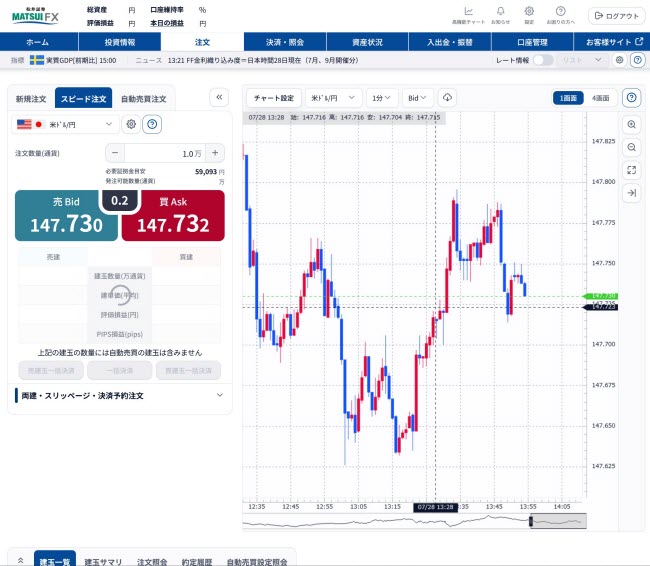Collapse the order panel with double chevron

pos(219,97)
